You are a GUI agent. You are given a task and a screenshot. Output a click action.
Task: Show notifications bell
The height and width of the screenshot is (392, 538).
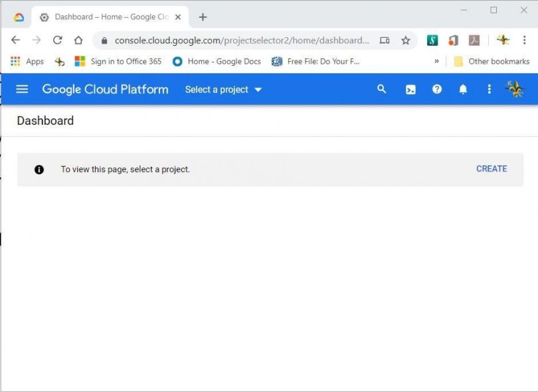(463, 89)
